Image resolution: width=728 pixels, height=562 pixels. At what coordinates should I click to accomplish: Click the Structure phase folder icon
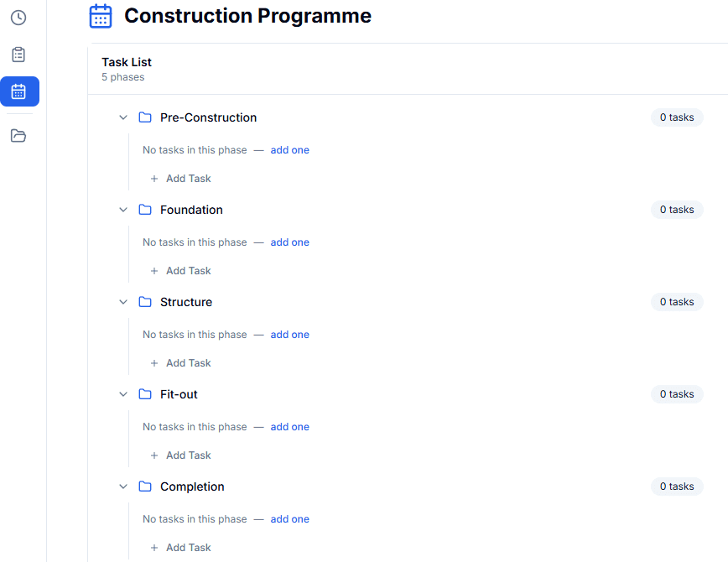pyautogui.click(x=144, y=302)
